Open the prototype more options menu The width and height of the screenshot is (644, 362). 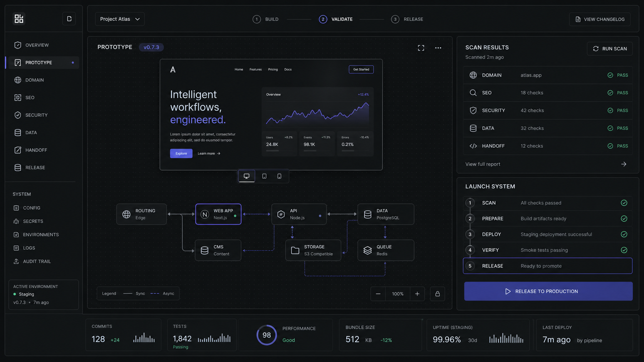point(438,48)
